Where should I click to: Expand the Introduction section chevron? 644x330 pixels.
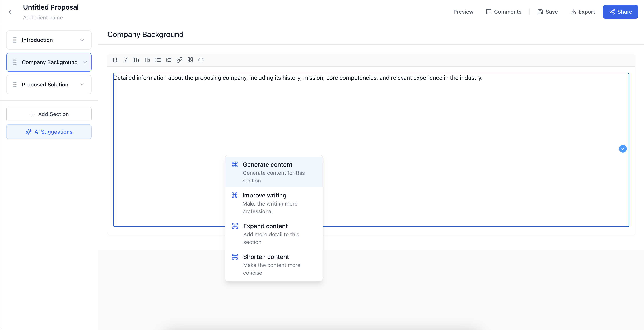tap(82, 40)
